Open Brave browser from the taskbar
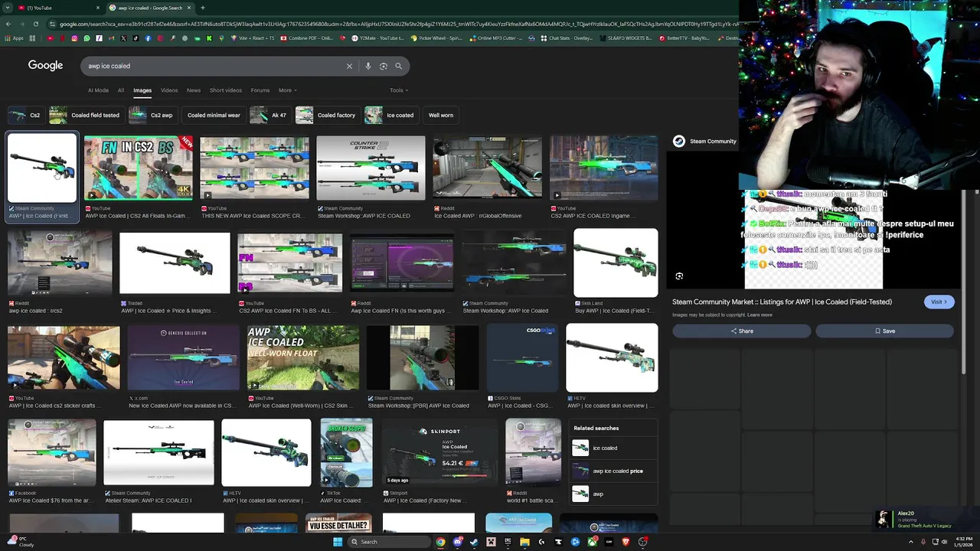The image size is (980, 551). pyautogui.click(x=626, y=542)
